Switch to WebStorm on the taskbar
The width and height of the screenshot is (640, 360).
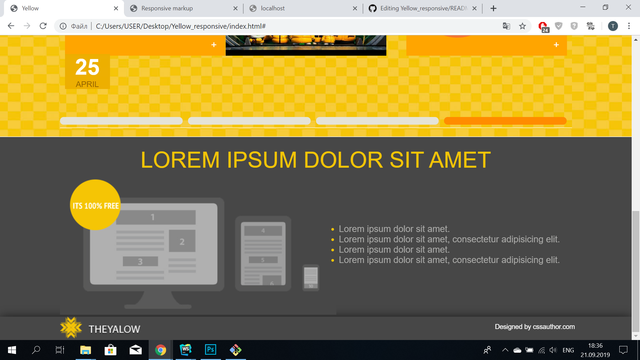(186, 350)
